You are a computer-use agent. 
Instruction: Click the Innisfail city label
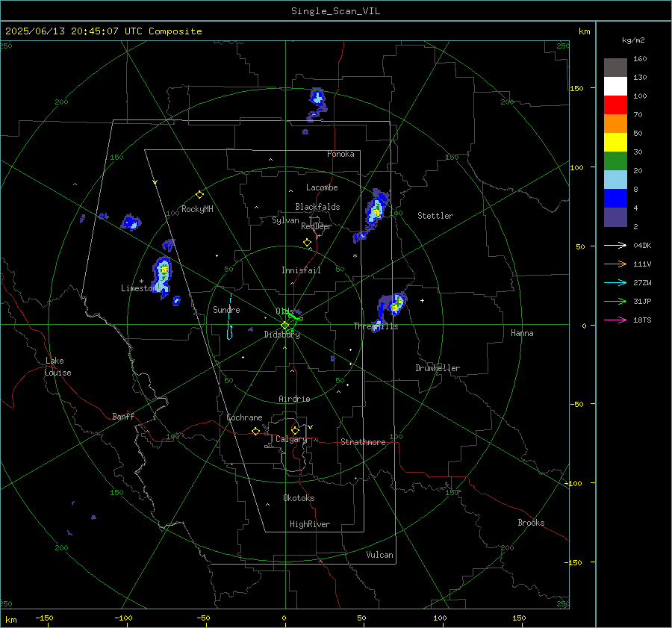301,270
